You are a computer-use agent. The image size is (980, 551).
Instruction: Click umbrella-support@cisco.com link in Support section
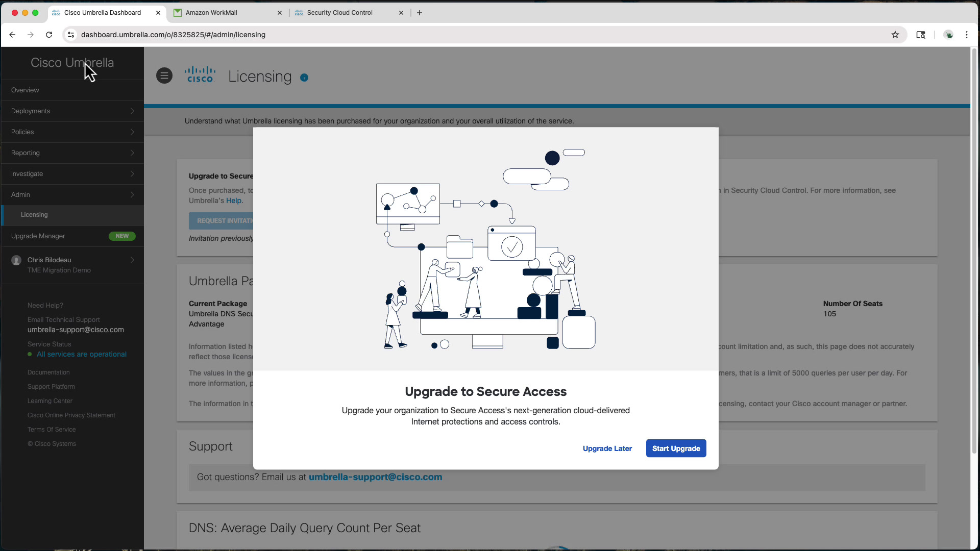[375, 477]
